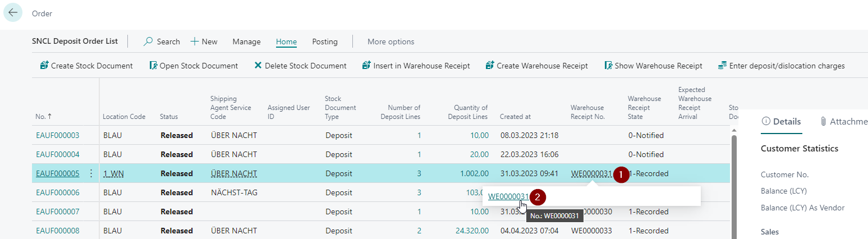Open row options for EAUF000005
This screenshot has width=868, height=239.
point(91,173)
